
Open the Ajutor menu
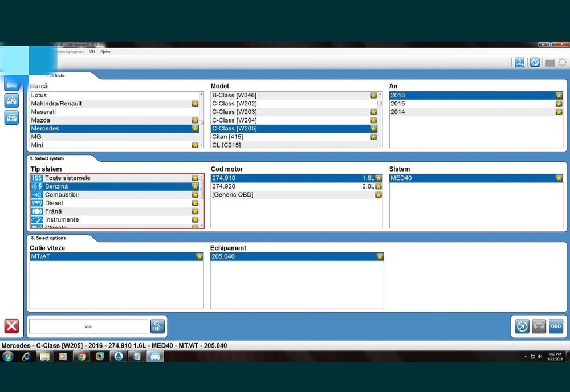pyautogui.click(x=105, y=52)
